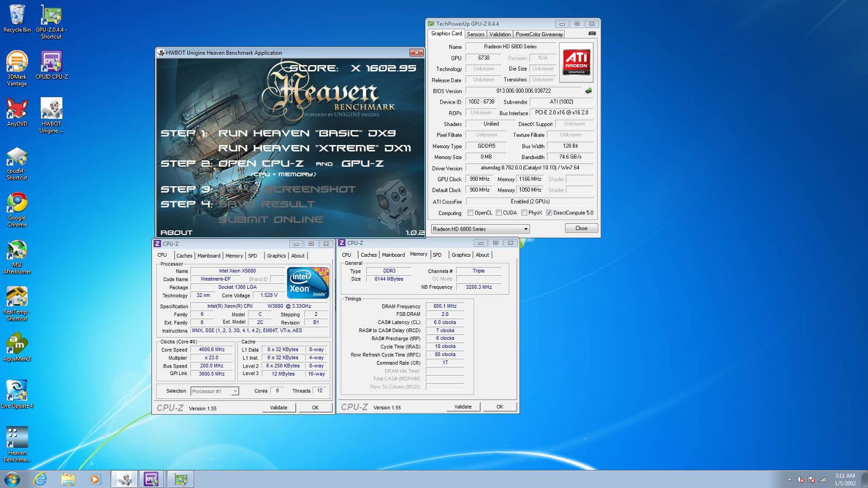868x488 pixels.
Task: Click GPU-Z screenshot camera icon
Action: coord(592,34)
